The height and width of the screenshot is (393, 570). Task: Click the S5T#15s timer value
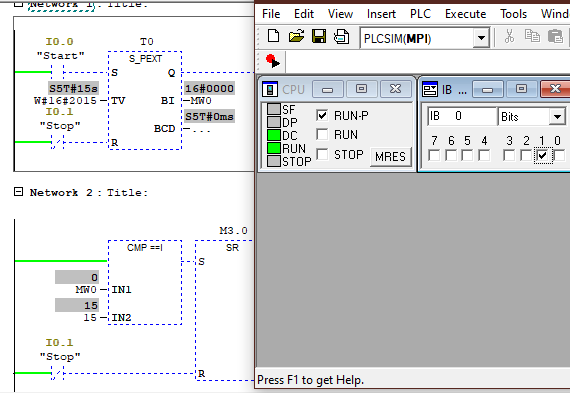(73, 88)
